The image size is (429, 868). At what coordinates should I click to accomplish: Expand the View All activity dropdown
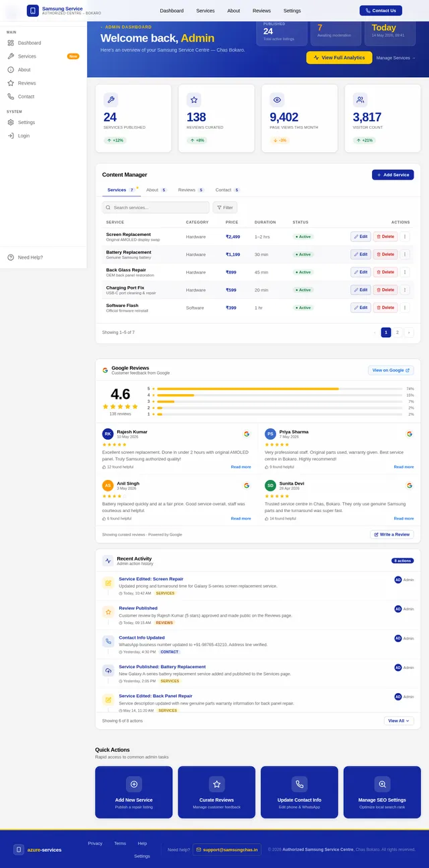click(x=399, y=721)
